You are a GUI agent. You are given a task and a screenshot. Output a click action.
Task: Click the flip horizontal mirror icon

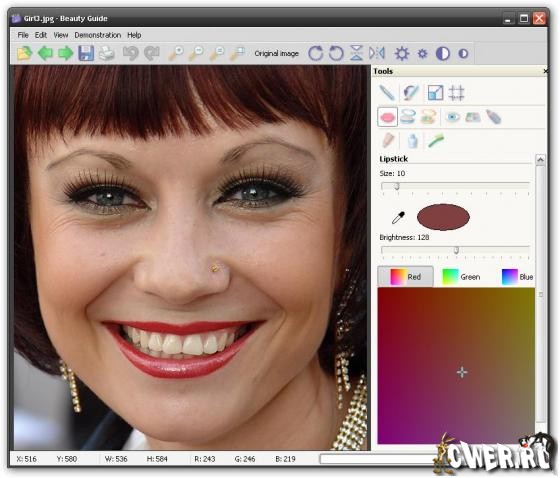(x=377, y=53)
